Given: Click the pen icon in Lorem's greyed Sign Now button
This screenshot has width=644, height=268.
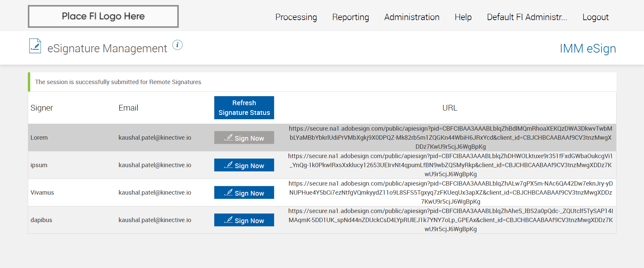Looking at the screenshot, I should coord(228,137).
